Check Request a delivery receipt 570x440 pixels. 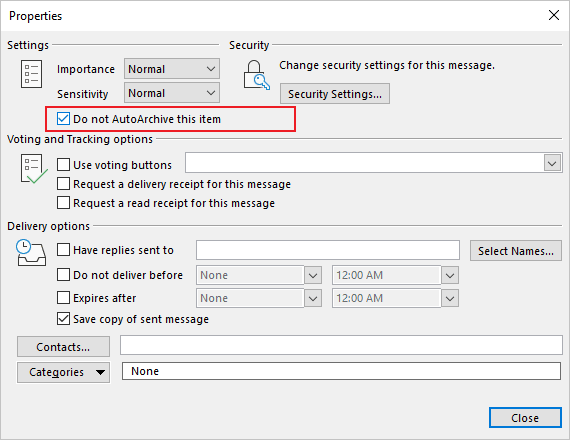(x=63, y=184)
